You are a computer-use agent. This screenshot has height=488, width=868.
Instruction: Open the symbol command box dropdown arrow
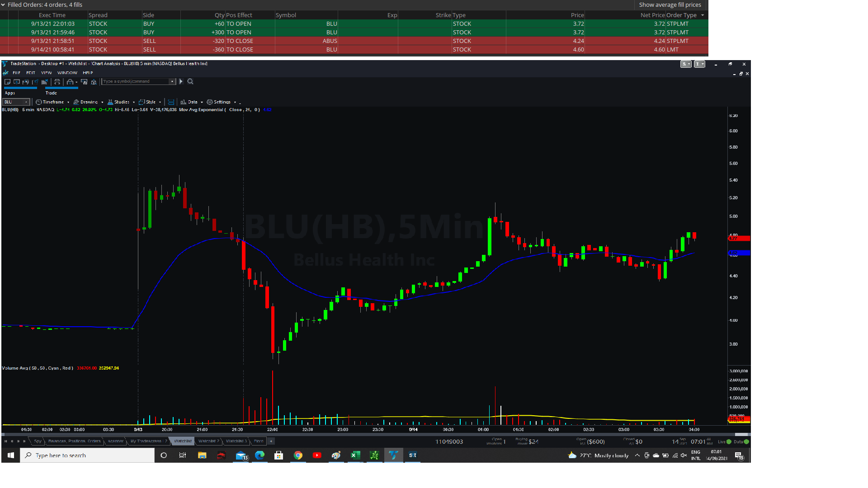tap(172, 82)
